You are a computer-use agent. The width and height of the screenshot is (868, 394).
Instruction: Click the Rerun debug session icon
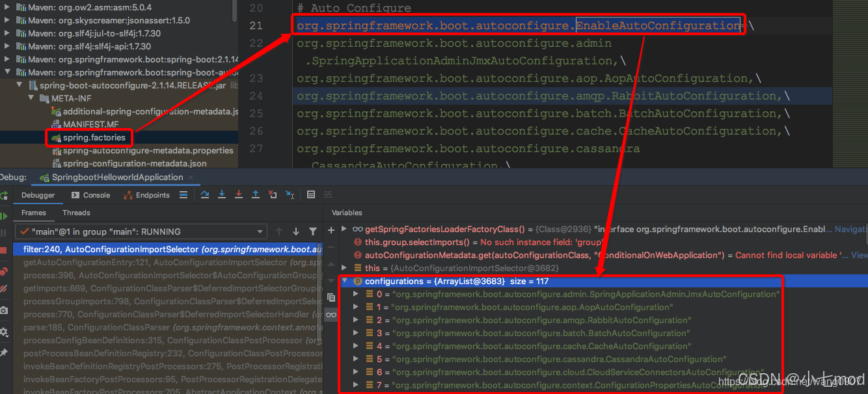click(x=3, y=195)
